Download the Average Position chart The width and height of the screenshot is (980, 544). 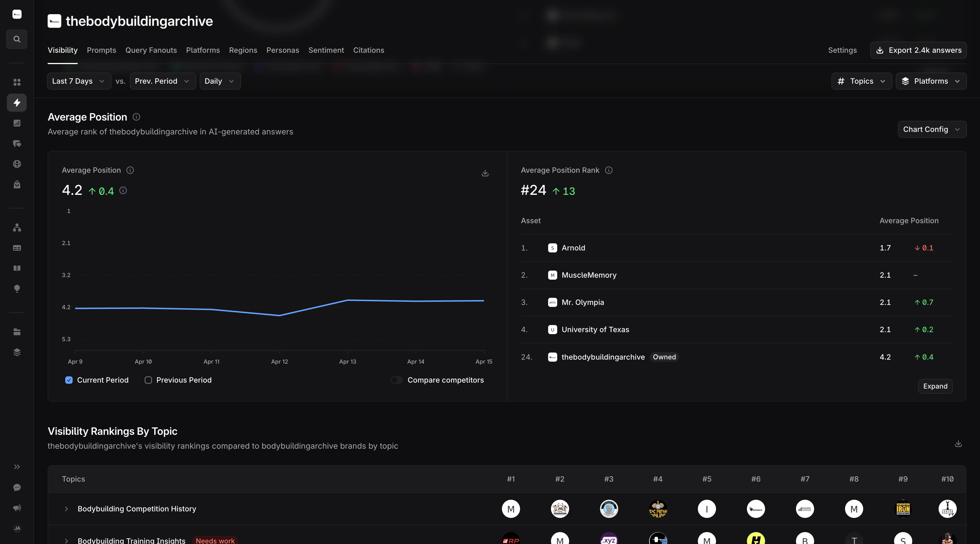tap(485, 173)
